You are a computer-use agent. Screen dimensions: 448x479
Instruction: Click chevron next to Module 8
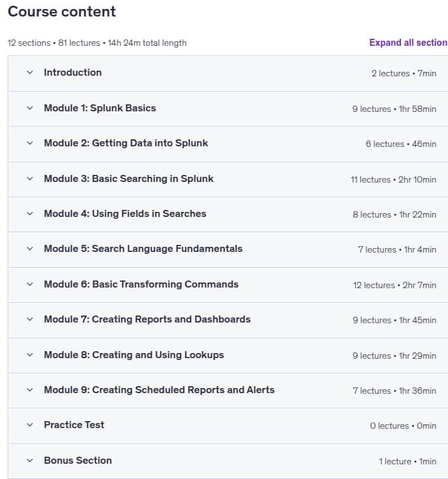30,355
